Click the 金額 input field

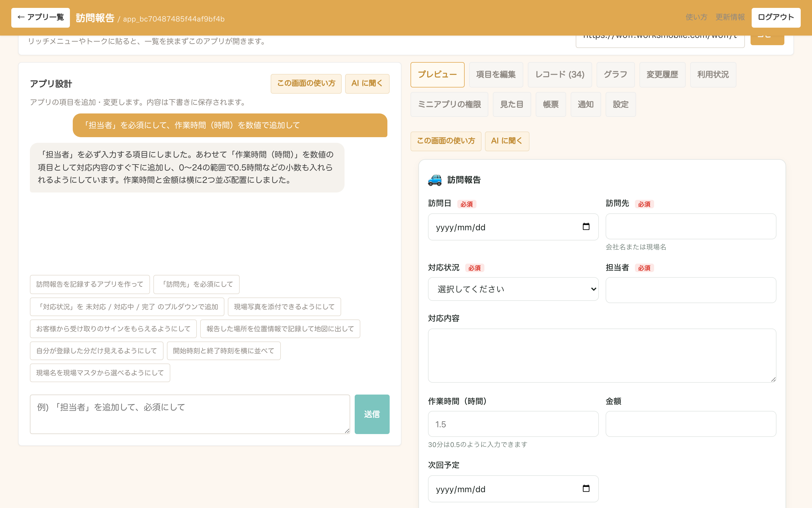coord(690,424)
